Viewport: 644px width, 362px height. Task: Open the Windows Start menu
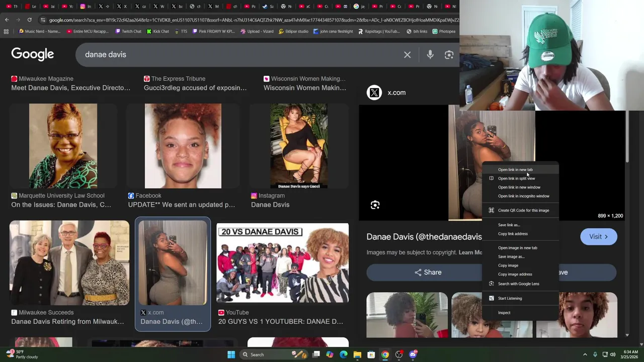pos(231,354)
